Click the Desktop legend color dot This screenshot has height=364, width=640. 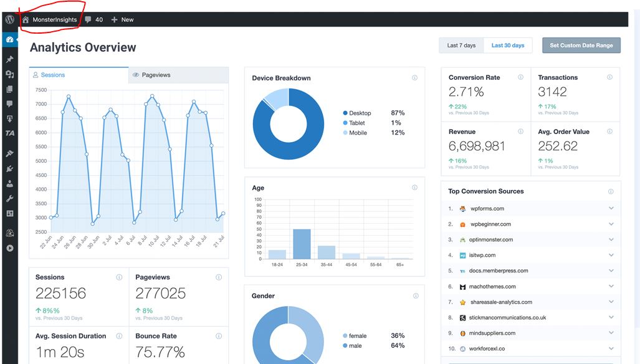pyautogui.click(x=345, y=113)
